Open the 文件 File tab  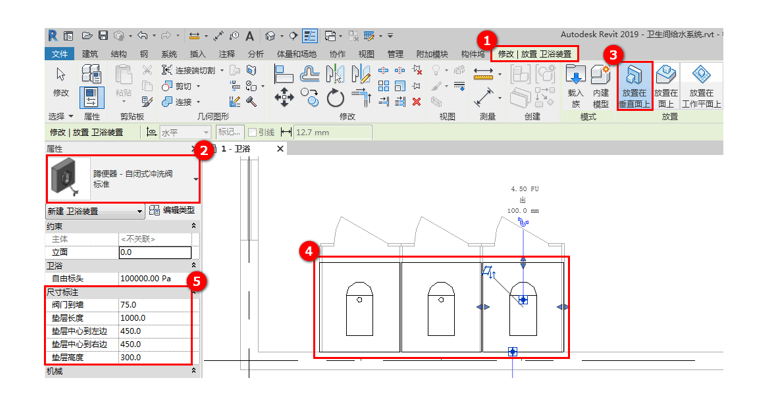(59, 54)
